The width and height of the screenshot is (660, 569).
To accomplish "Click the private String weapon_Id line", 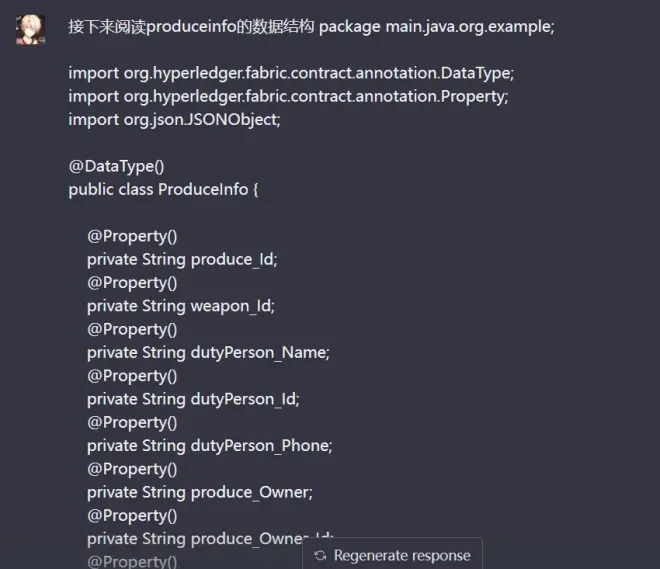I will point(180,305).
